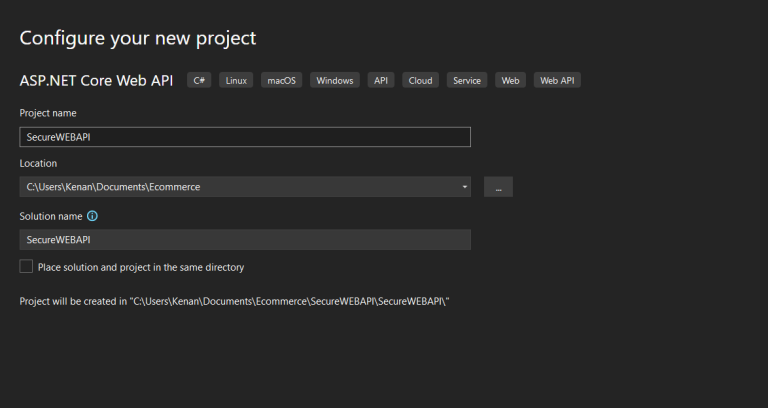Screen dimensions: 768x408
Task: Select the C# tag
Action: tap(199, 80)
